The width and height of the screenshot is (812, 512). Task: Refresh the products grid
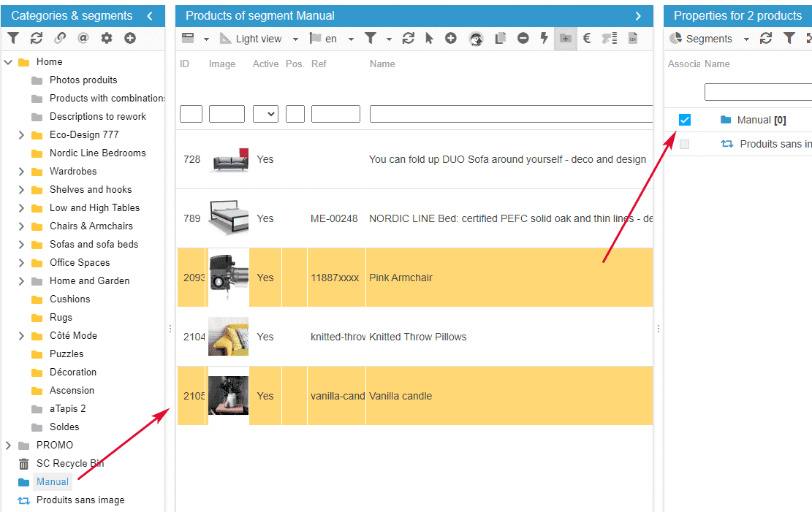coord(409,39)
